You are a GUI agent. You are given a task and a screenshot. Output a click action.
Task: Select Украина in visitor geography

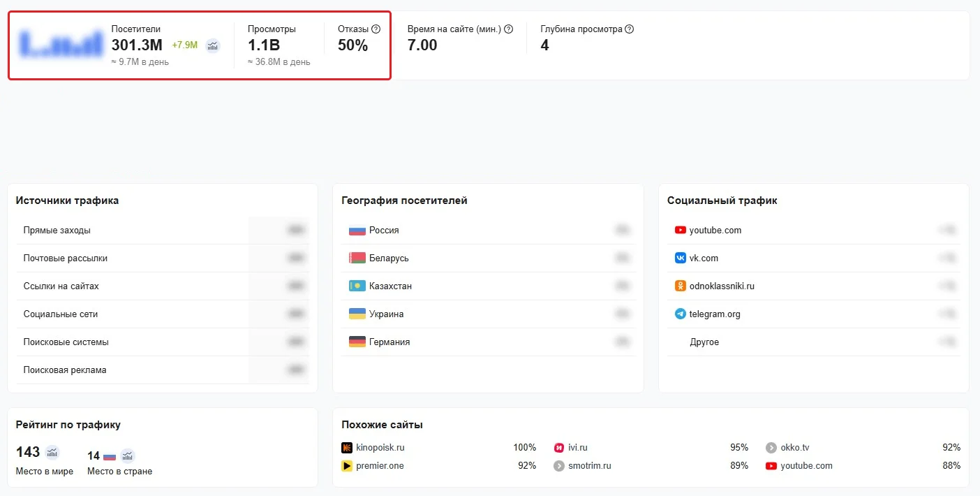[x=489, y=314]
